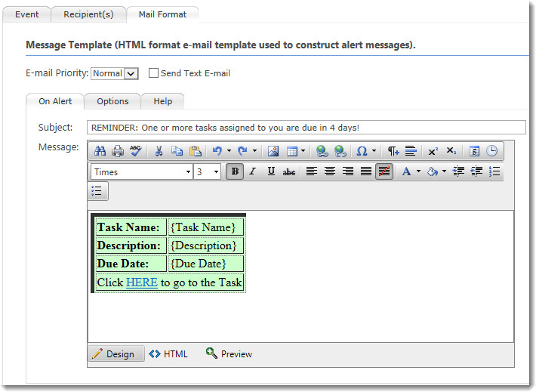Expand the font color dropdown arrow
Viewport: 536px width, 392px height.
418,171
